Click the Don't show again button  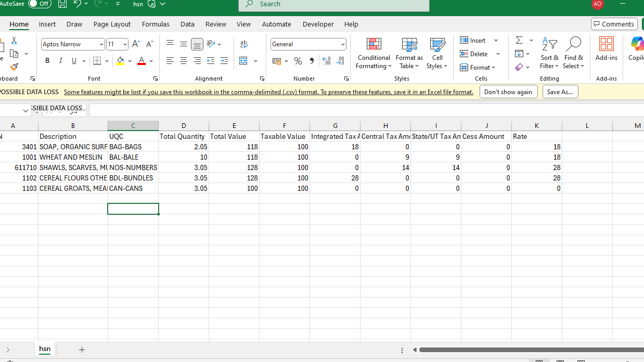click(508, 92)
